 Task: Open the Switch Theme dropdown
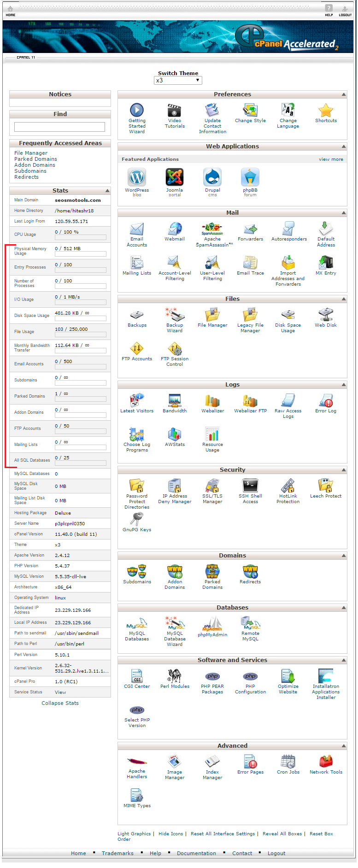pyautogui.click(x=178, y=80)
